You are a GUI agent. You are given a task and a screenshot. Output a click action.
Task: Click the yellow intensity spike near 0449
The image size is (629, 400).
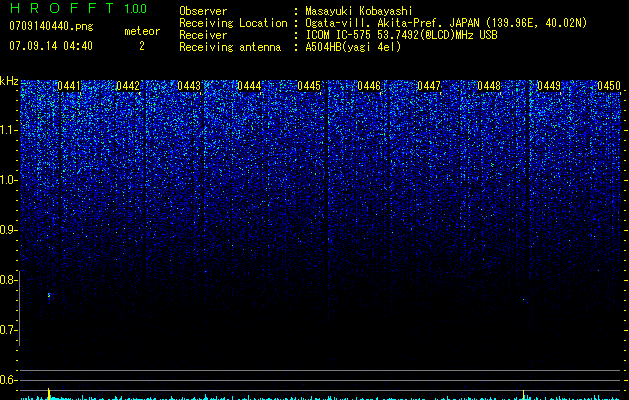point(523,394)
